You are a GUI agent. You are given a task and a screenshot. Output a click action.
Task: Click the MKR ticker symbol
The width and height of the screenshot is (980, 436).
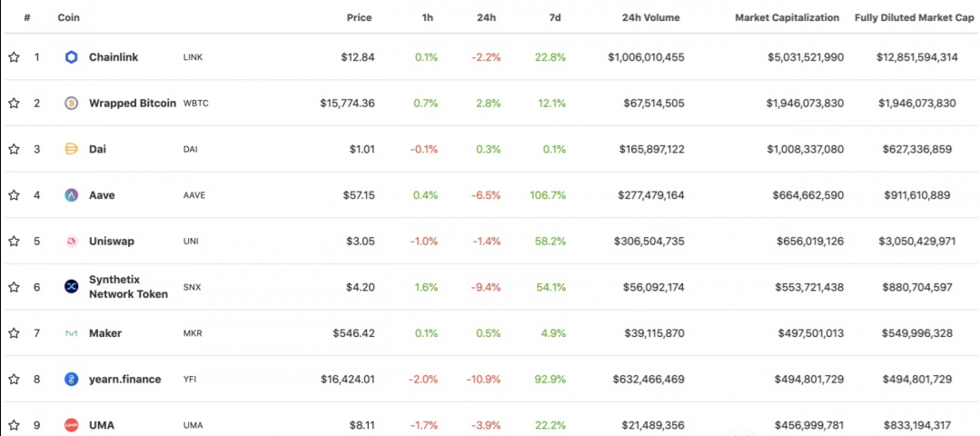192,333
